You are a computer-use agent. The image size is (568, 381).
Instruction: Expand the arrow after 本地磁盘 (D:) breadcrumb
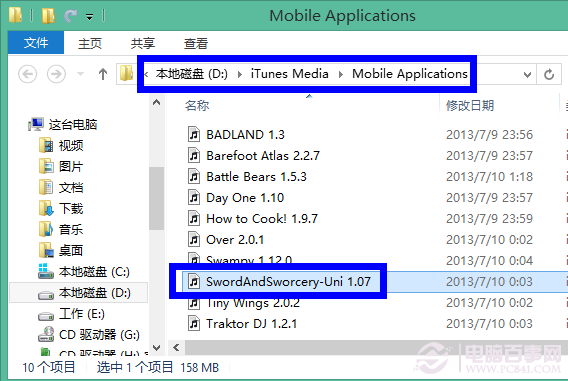pos(239,74)
